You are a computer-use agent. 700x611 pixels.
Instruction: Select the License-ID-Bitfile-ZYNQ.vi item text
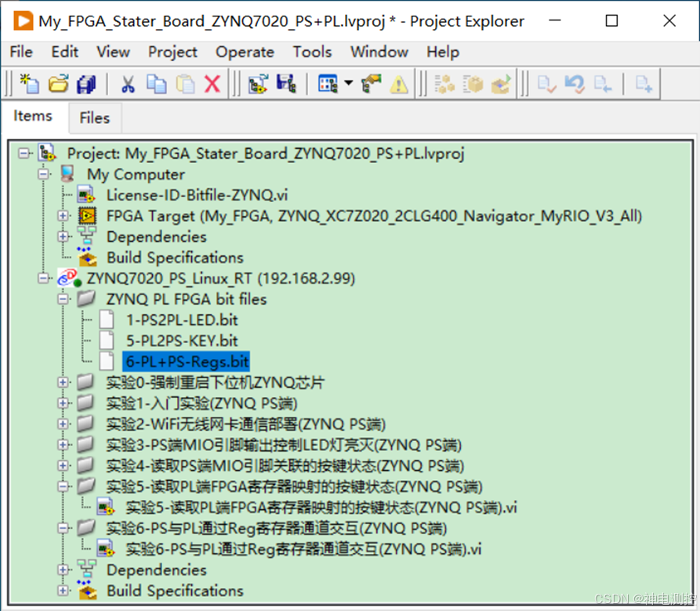[x=197, y=195]
